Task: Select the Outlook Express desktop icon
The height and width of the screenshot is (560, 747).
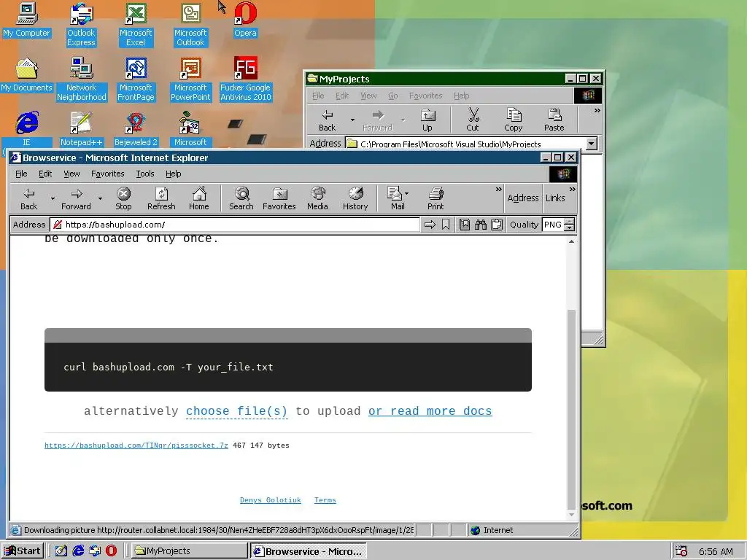Action: pos(81,24)
